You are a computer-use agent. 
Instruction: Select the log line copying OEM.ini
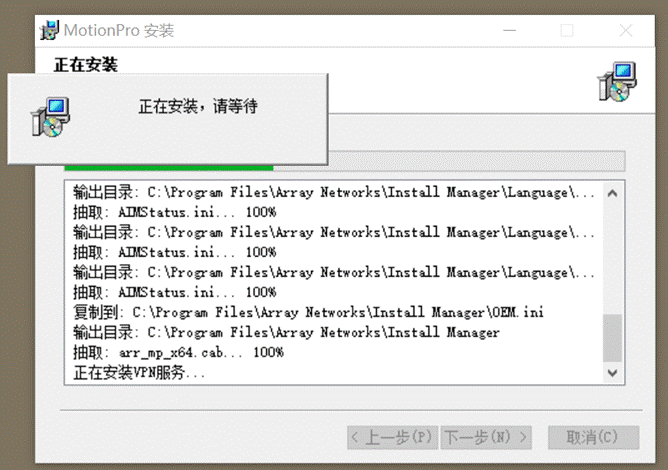pos(308,312)
